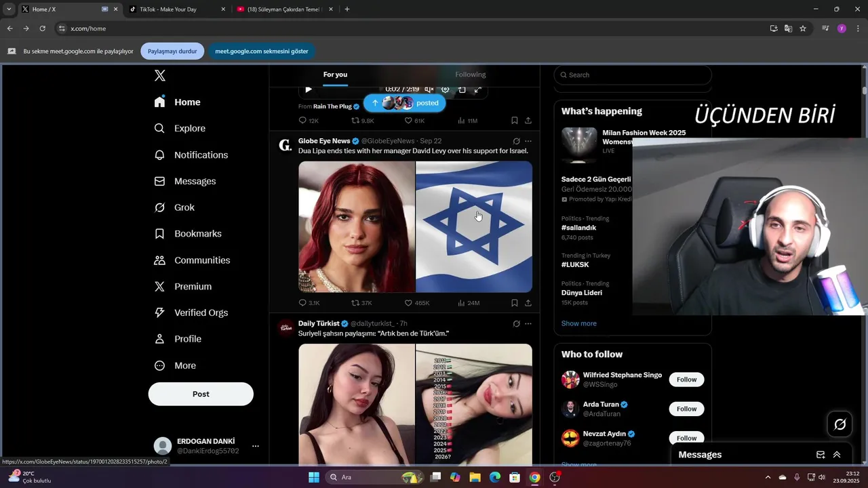Click Grok icon on the Globe Eye News post
This screenshot has width=868, height=488.
516,141
